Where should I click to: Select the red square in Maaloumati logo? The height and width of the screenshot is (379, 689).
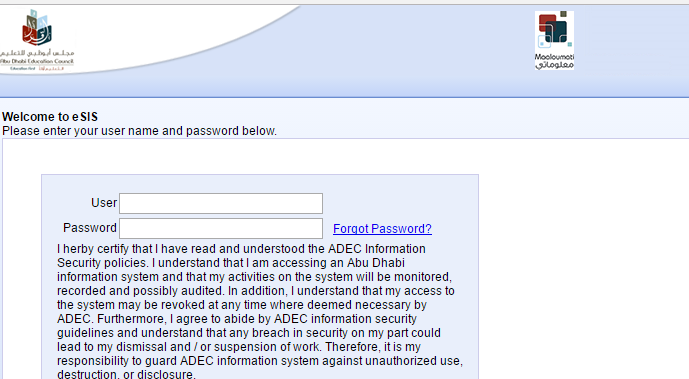tap(547, 23)
